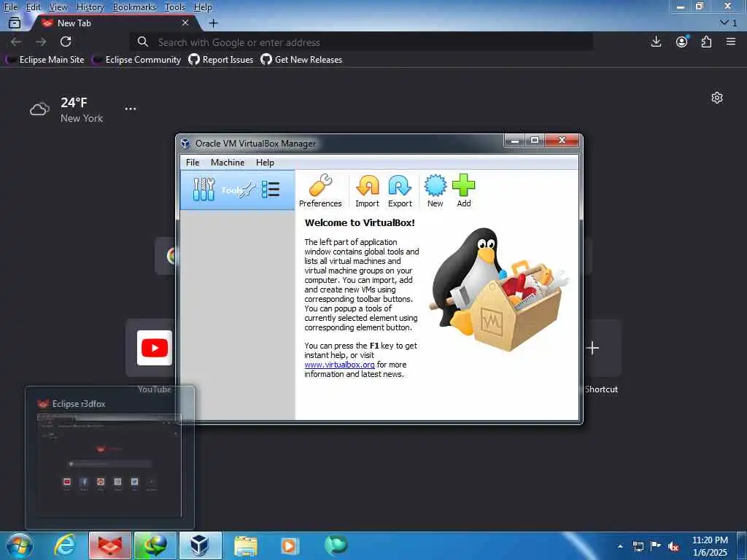Click the browser back arrow
The image size is (747, 560).
click(16, 42)
